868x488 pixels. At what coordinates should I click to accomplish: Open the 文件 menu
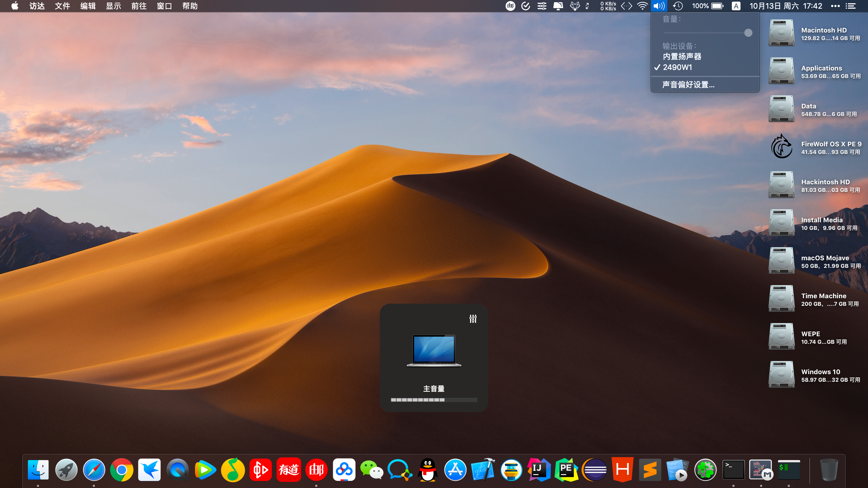pos(62,6)
